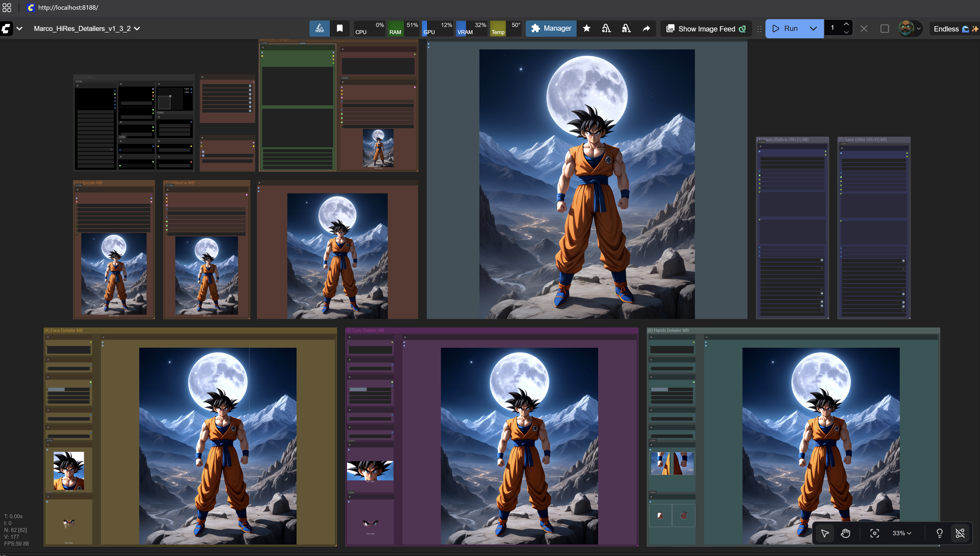Click the bookmark icon in toolbar
The height and width of the screenshot is (556, 980).
(x=339, y=29)
